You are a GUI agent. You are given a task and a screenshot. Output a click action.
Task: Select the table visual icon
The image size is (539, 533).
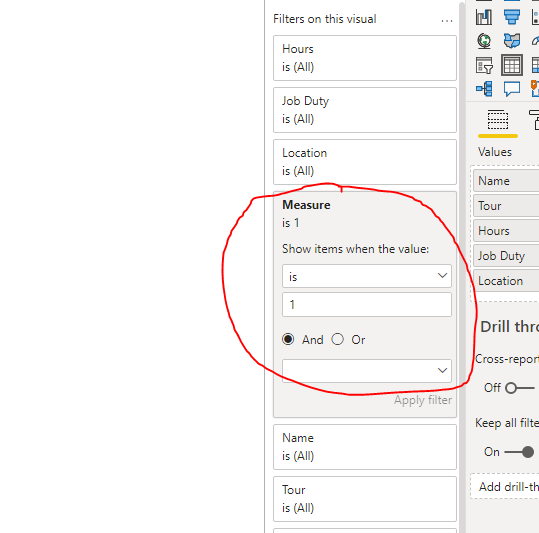click(512, 65)
